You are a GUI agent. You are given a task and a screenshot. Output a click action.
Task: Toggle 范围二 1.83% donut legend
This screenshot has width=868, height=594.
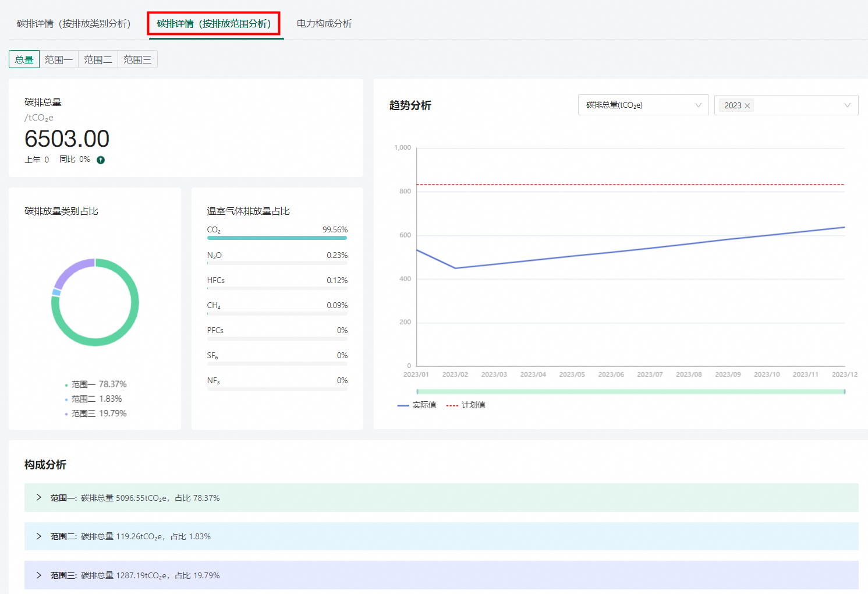point(93,399)
